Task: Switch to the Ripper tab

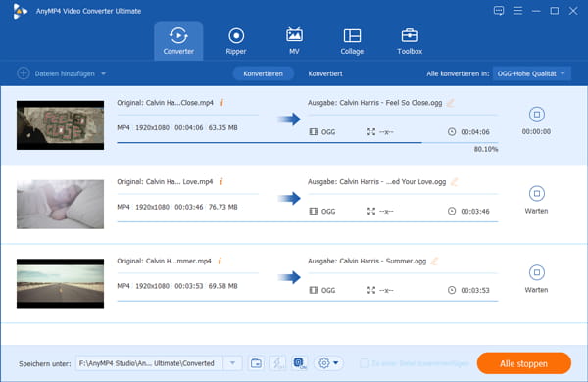Action: click(236, 41)
